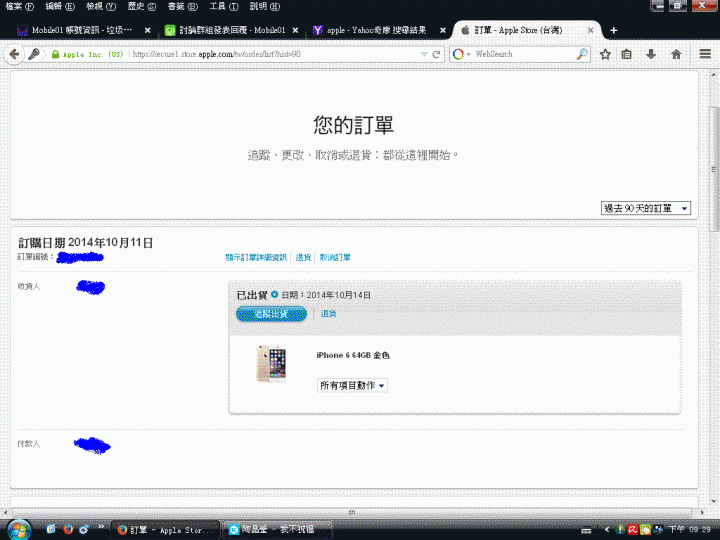720x540 pixels.
Task: Close the Yahoo奇摩 搜尋結果 tab
Action: (443, 30)
